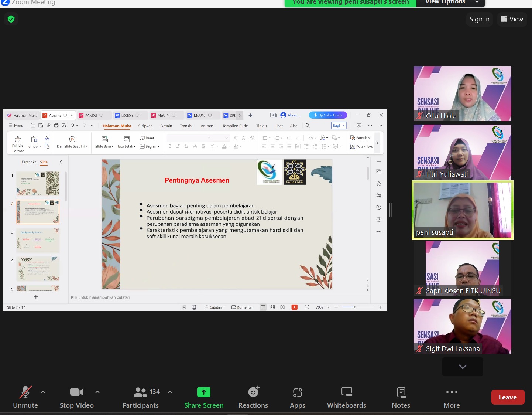532x415 pixels.
Task: Open the Bentuk shapes dropdown
Action: (x=360, y=138)
